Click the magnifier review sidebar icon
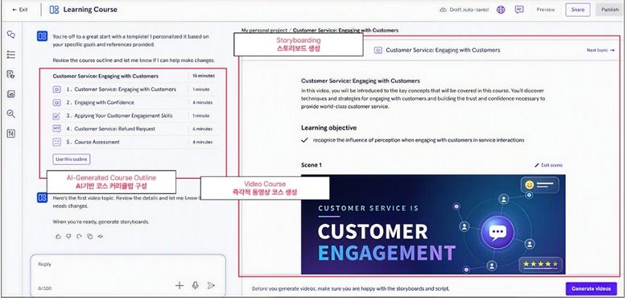Viewport: 644px width, 298px height. (x=11, y=114)
